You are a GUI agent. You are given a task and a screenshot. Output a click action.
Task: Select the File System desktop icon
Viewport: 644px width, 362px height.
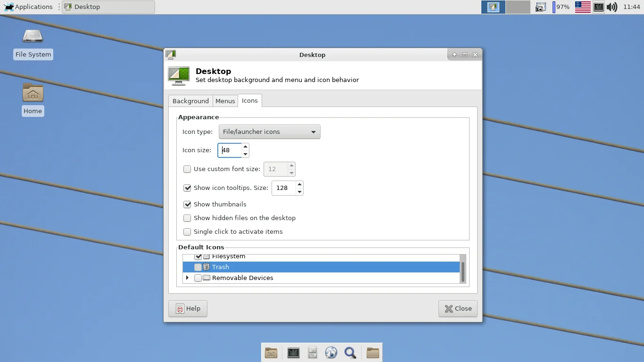[x=33, y=44]
